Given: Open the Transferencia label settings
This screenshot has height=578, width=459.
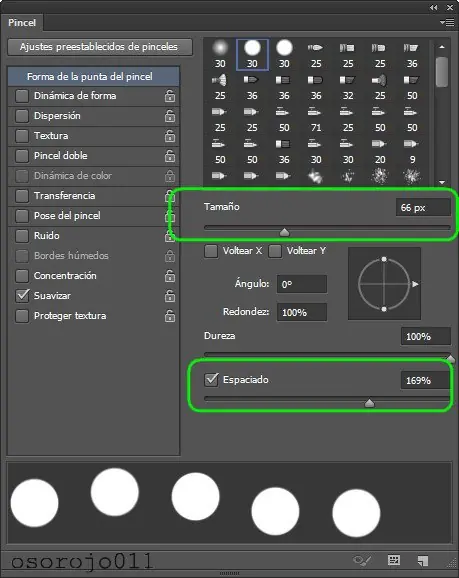Looking at the screenshot, I should [65, 196].
